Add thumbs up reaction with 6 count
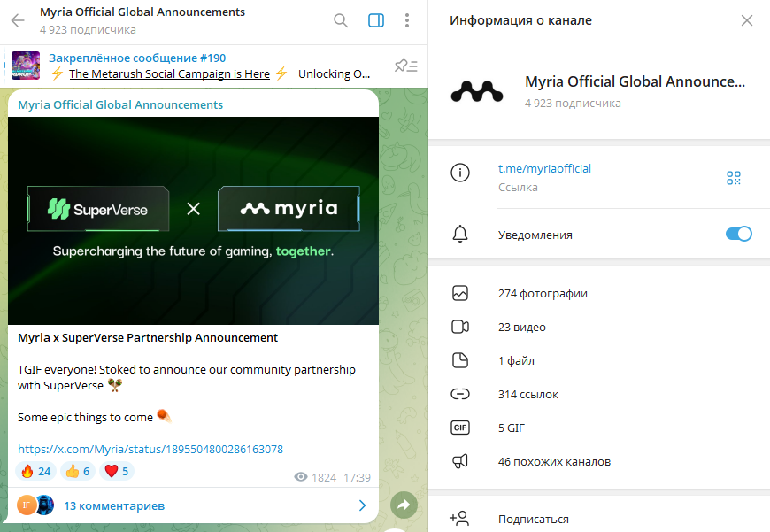Viewport: 770px width, 532px height. 78,471
